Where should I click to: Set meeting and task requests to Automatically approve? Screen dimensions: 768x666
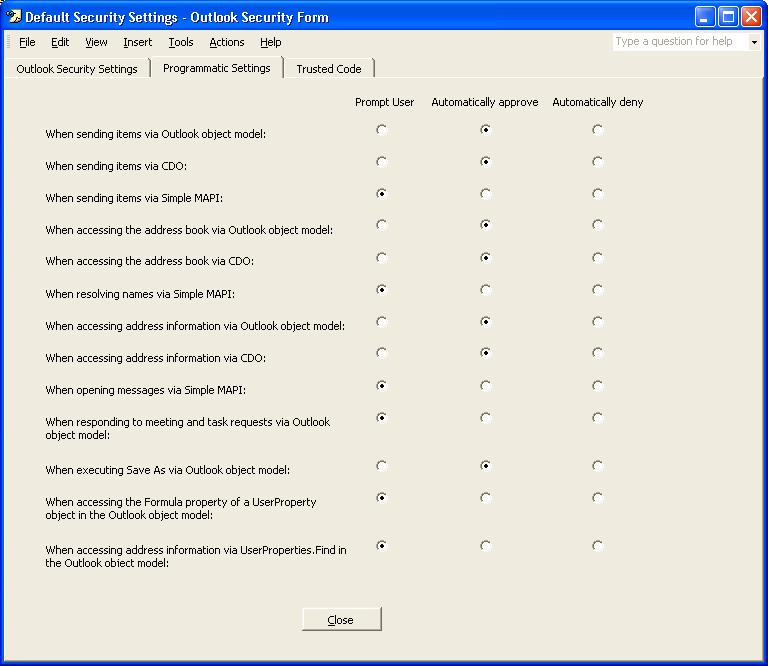click(485, 418)
